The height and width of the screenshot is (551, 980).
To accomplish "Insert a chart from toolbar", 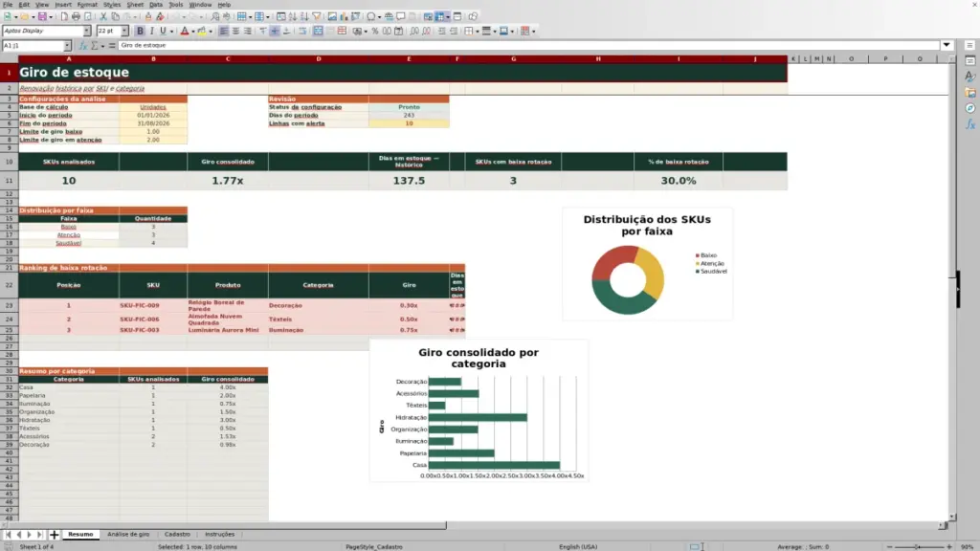I will click(x=344, y=17).
